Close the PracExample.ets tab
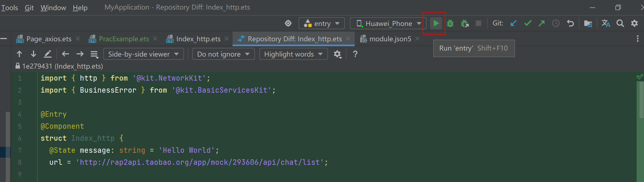Screen dimensions: 644x182 (155, 39)
